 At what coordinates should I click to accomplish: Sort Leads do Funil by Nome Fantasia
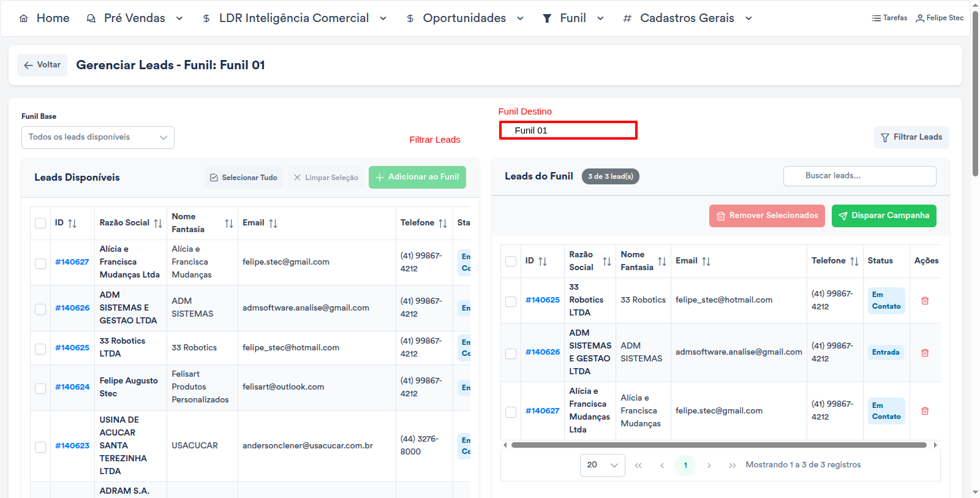(x=662, y=262)
